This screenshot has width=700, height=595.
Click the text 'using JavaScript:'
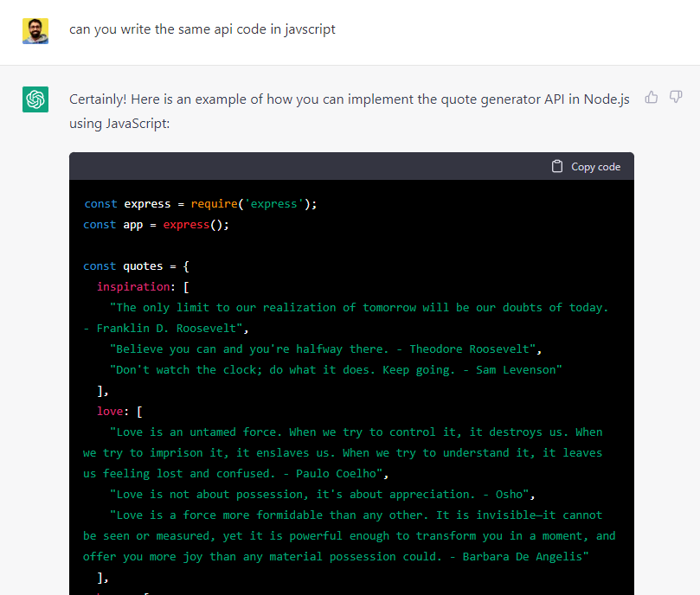click(x=119, y=123)
